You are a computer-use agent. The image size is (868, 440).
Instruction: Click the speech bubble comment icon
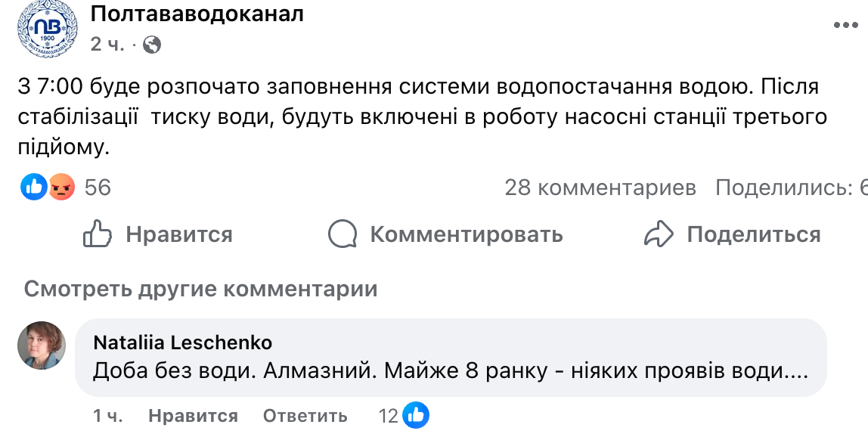342,235
